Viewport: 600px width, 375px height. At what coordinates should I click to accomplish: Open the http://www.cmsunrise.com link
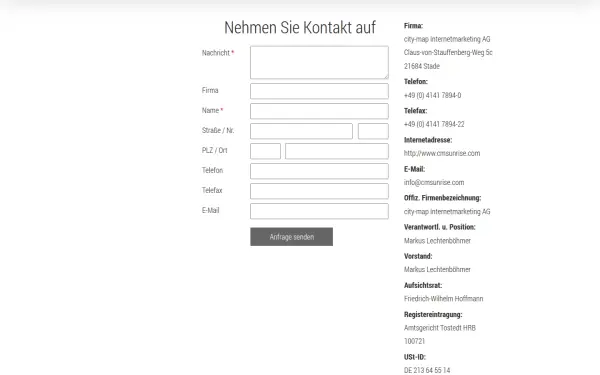coord(442,153)
